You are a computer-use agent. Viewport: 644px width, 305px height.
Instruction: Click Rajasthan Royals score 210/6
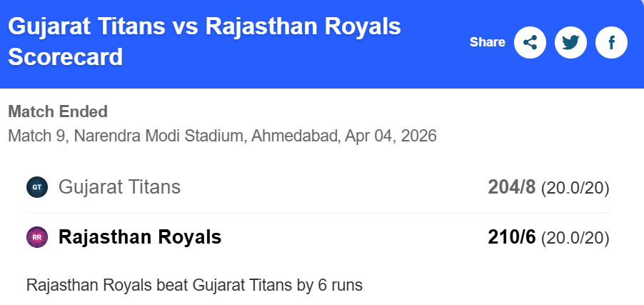(x=511, y=237)
